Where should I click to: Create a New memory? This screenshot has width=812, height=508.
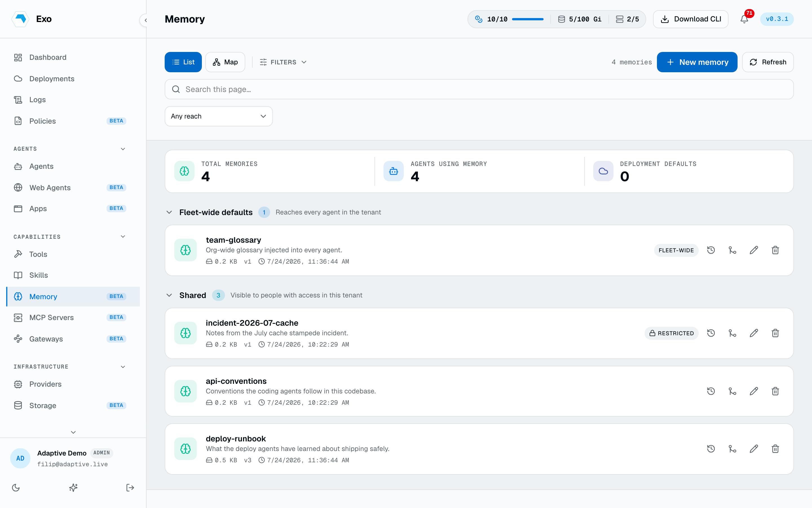tap(697, 62)
